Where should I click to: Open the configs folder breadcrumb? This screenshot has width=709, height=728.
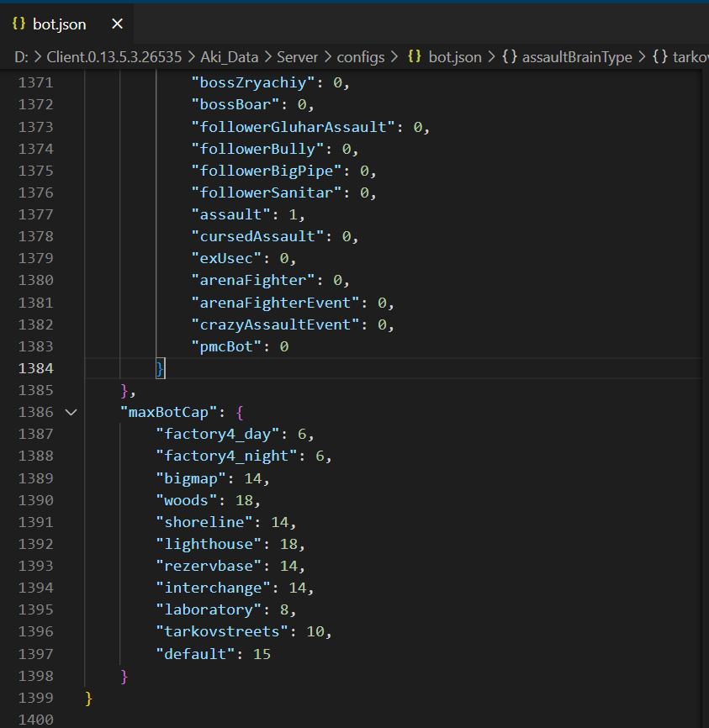(x=360, y=57)
